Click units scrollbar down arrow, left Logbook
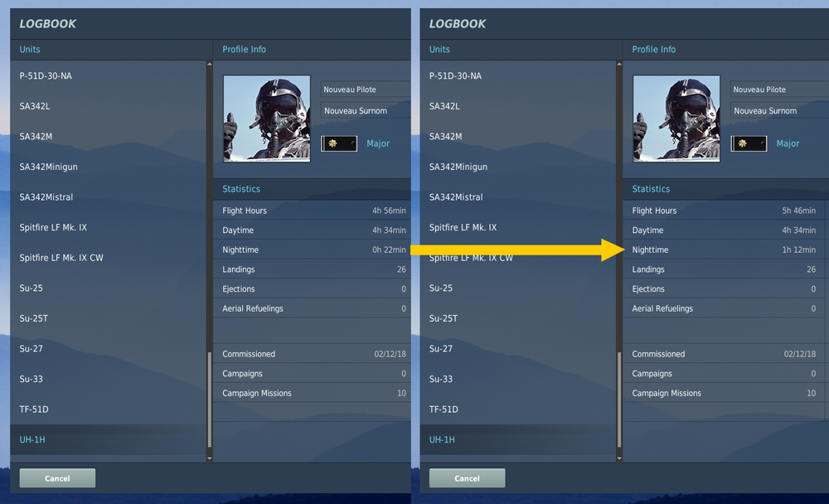This screenshot has width=829, height=504. click(210, 458)
